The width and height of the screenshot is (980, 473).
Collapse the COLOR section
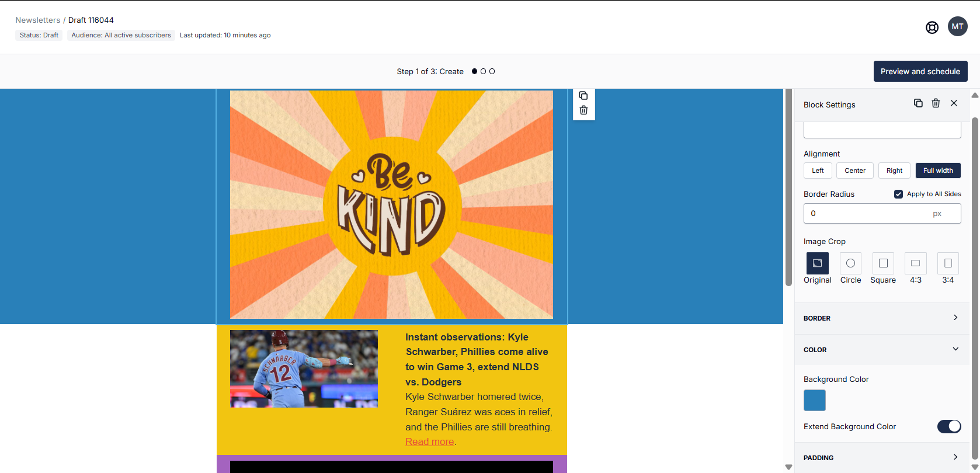[x=882, y=350]
